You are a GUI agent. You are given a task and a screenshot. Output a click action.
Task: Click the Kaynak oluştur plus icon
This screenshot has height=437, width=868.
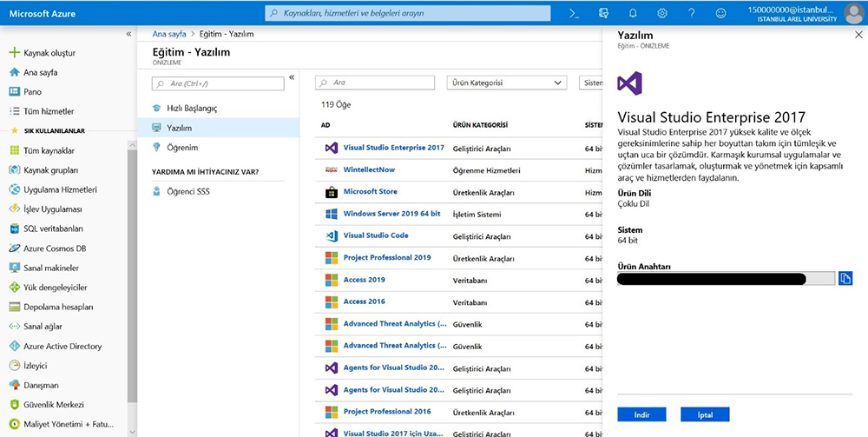(x=15, y=53)
